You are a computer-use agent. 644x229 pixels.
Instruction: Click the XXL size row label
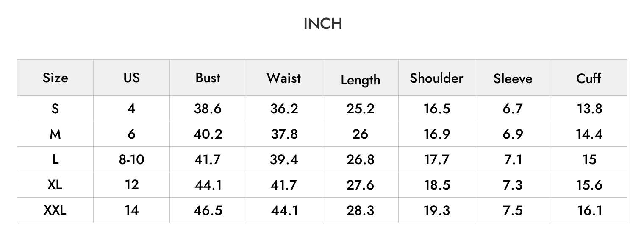pyautogui.click(x=55, y=210)
